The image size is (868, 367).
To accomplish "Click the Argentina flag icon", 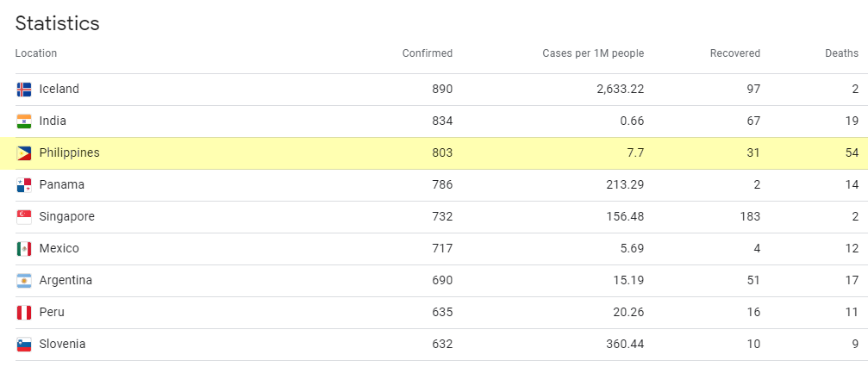I will coord(24,281).
